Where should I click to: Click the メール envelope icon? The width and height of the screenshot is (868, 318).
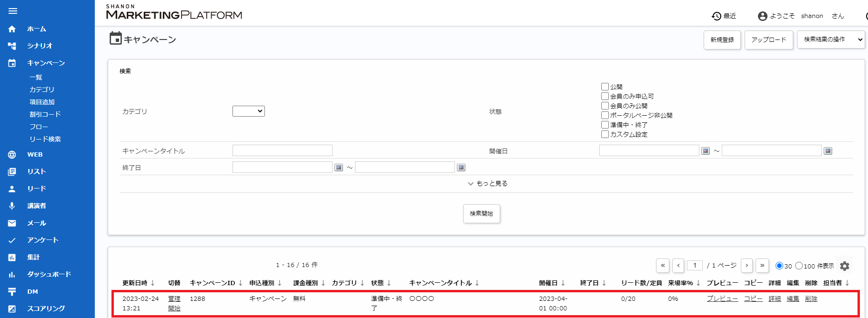coord(12,223)
